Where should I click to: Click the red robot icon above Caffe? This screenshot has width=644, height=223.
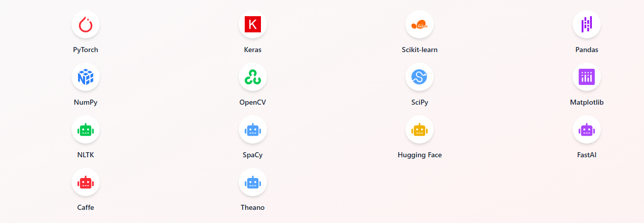86,182
